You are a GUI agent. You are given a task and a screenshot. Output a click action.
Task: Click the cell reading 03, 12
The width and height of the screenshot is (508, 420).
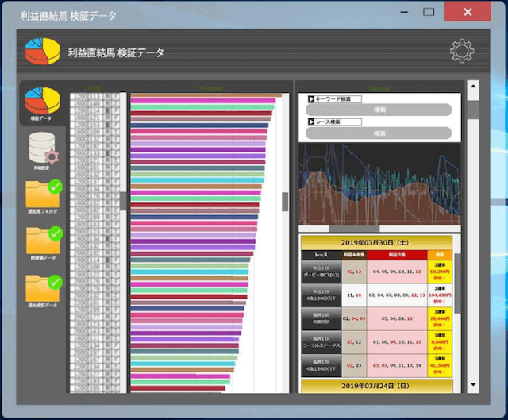point(354,342)
